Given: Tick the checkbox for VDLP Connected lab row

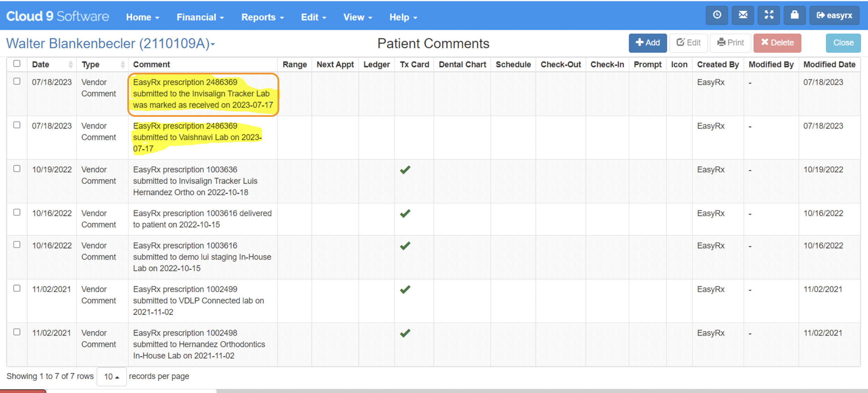Looking at the screenshot, I should (x=17, y=288).
